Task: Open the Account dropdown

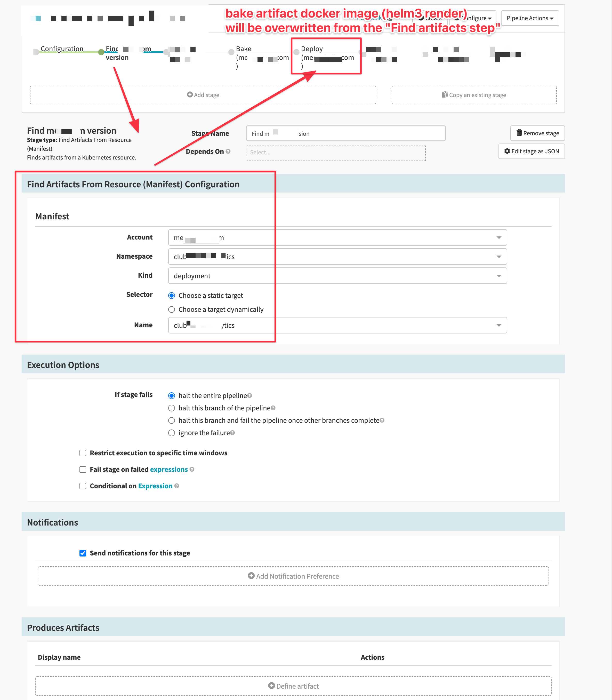Action: tap(337, 237)
